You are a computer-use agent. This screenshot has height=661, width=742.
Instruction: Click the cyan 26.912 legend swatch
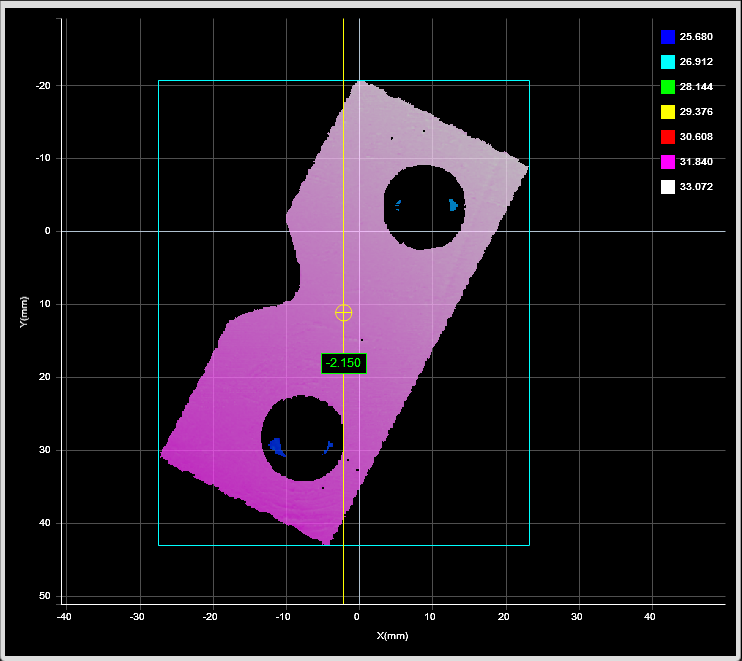pyautogui.click(x=668, y=62)
